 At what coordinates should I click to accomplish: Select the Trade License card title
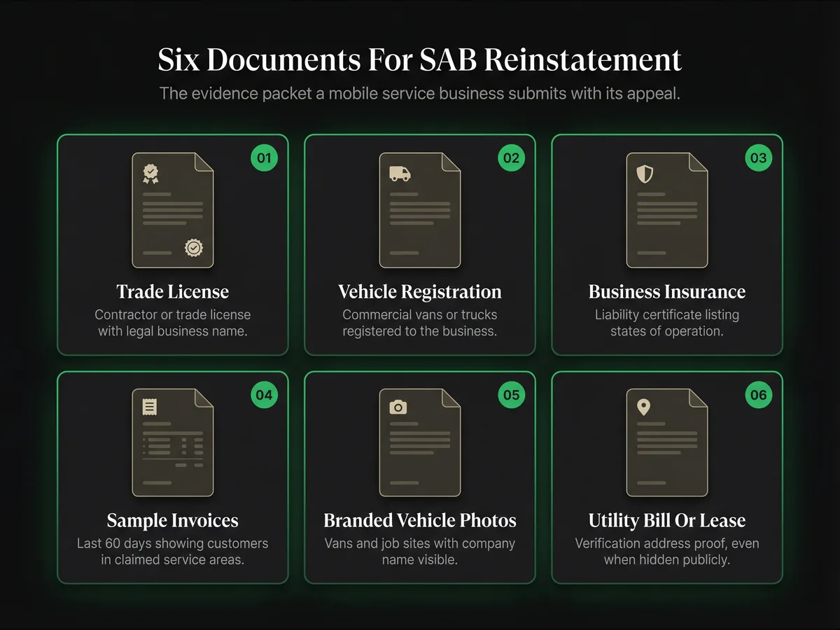tap(172, 292)
